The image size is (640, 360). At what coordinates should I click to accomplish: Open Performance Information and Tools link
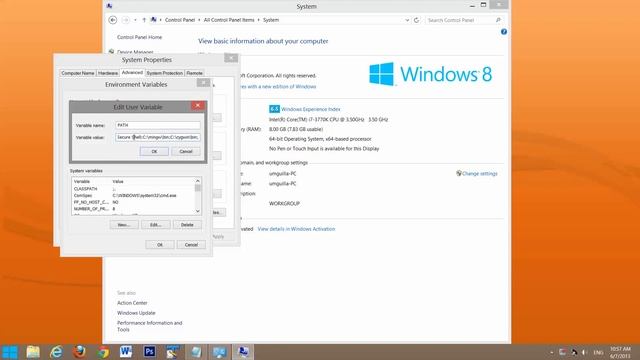(x=149, y=326)
